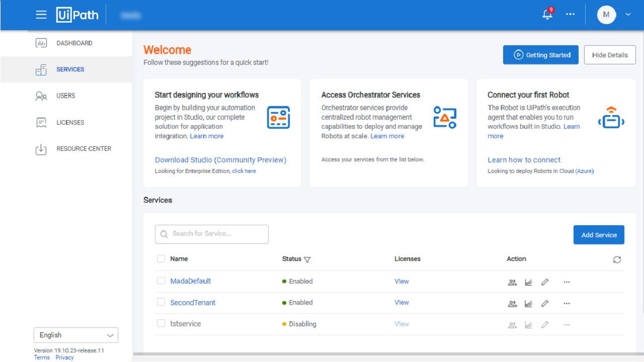Open usage chart for SecondTenant

(528, 304)
